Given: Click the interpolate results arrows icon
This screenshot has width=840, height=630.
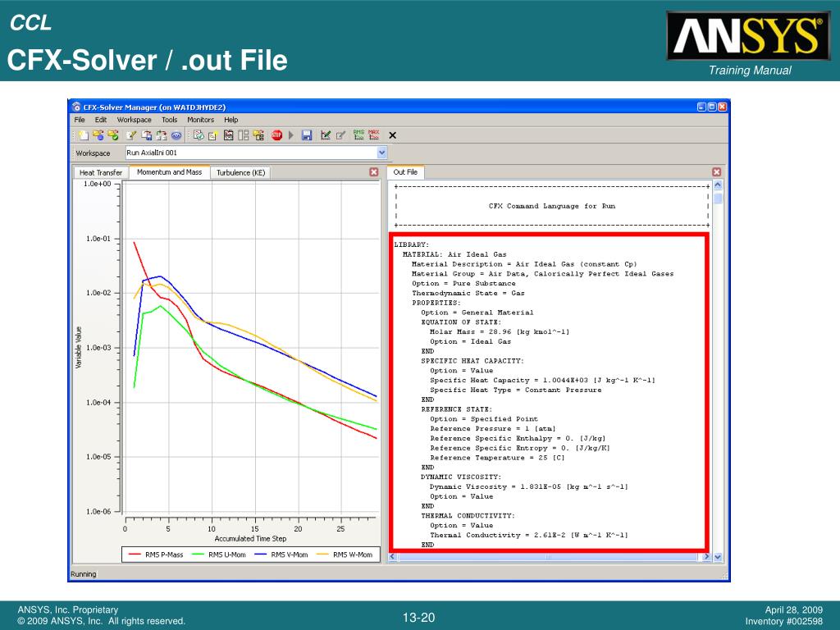Looking at the screenshot, I should [162, 135].
